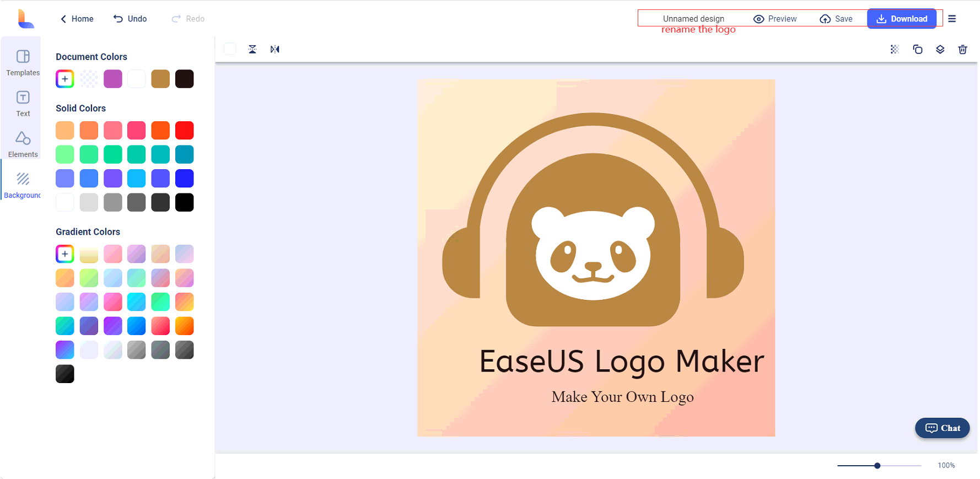Viewport: 980px width, 479px height.
Task: Open the Templates panel
Action: click(x=23, y=63)
